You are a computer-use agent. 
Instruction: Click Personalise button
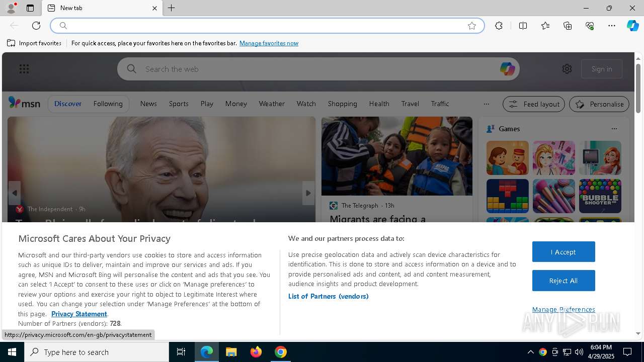tap(599, 104)
